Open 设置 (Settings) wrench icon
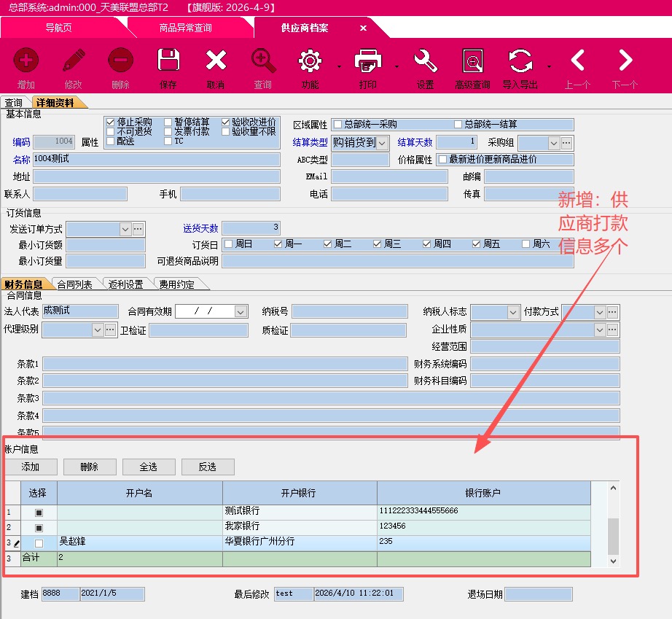This screenshot has height=619, width=672. pos(425,61)
